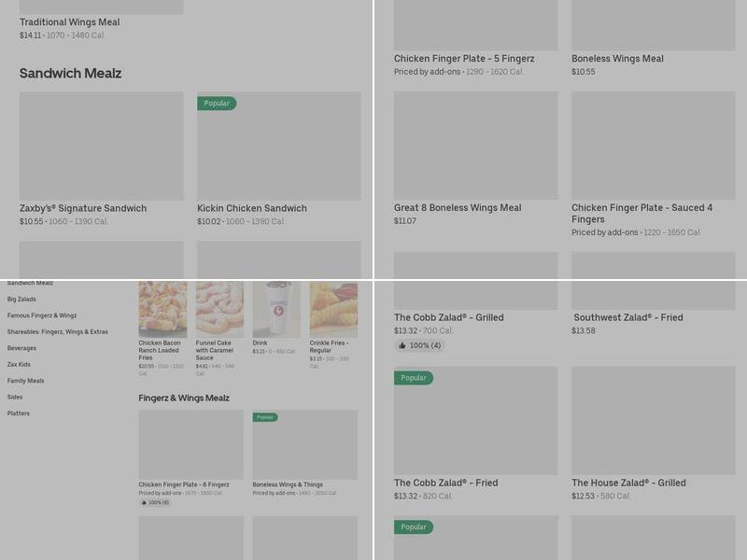Select the Funnel Cake with Caramel Sauce photo
The image size is (747, 560).
tap(219, 310)
